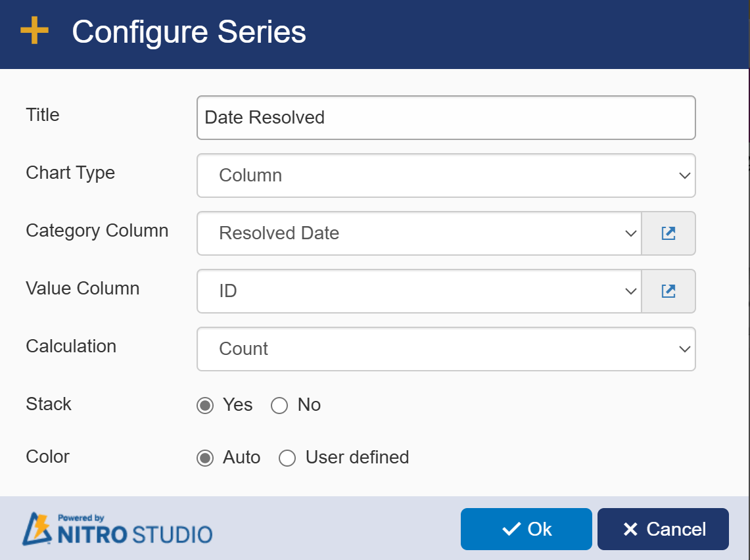Choose User defined color option
Screen dimensions: 750x560
point(287,457)
